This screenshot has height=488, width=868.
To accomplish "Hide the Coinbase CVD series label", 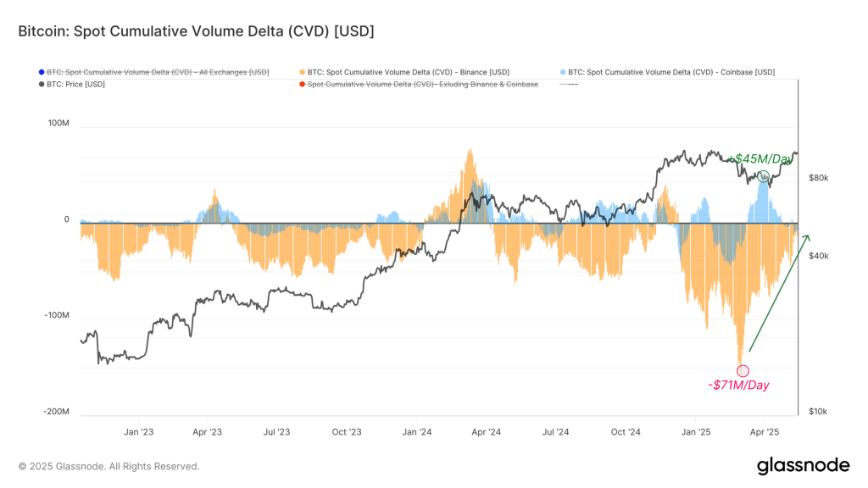I will (671, 73).
